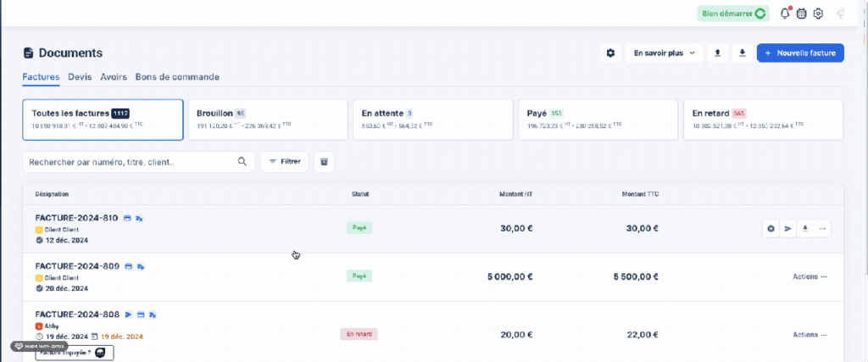Switch to the Devis tab
Image resolution: width=868 pixels, height=362 pixels.
pyautogui.click(x=80, y=77)
